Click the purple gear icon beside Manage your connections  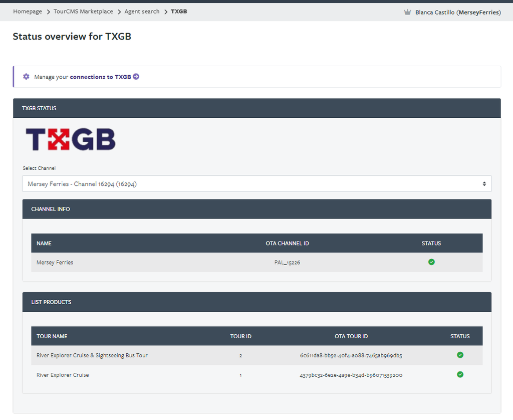tap(26, 77)
